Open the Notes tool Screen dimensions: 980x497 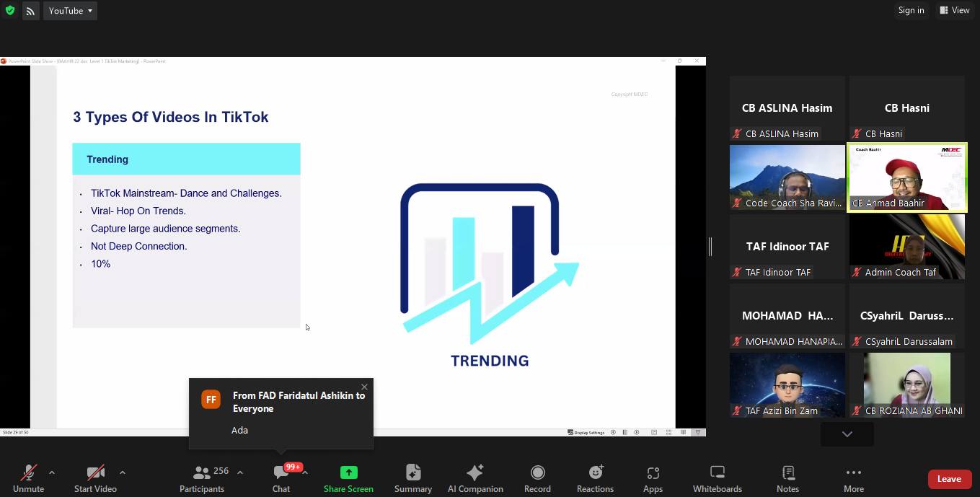[x=787, y=478]
